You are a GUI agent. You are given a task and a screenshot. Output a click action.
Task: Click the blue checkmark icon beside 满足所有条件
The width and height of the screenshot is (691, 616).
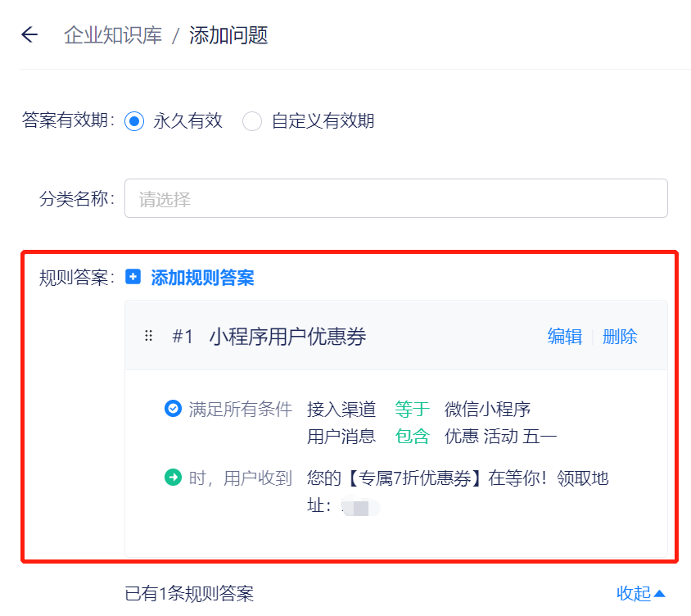point(174,408)
